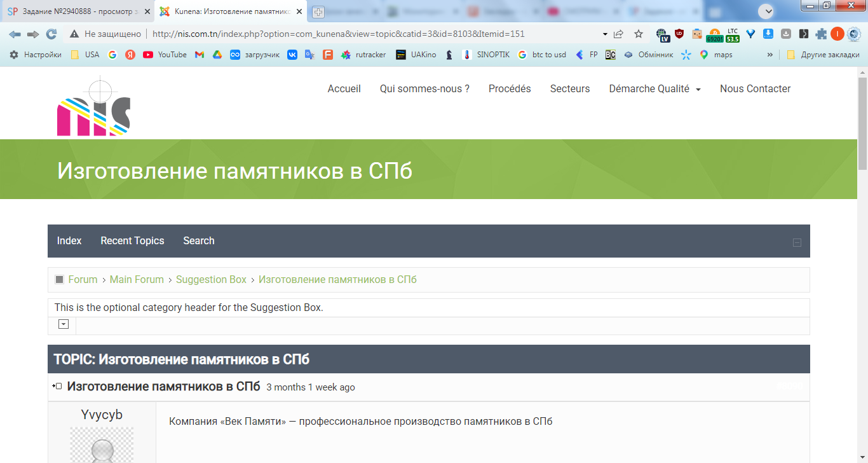Open the SINOPTIK weather bookmark
This screenshot has height=463, width=868.
coord(486,55)
